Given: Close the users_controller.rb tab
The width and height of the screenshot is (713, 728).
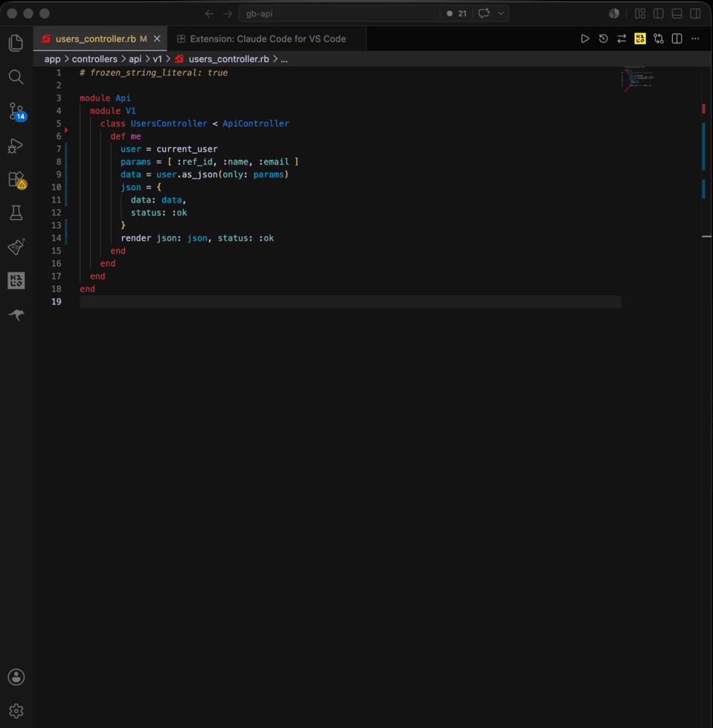Looking at the screenshot, I should 157,39.
